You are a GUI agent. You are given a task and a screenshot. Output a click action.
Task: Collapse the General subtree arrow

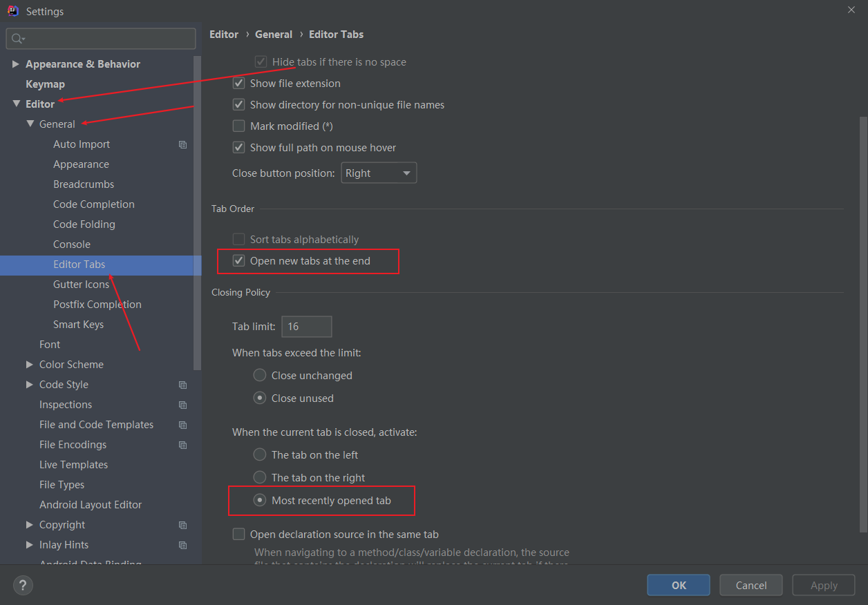click(x=30, y=124)
